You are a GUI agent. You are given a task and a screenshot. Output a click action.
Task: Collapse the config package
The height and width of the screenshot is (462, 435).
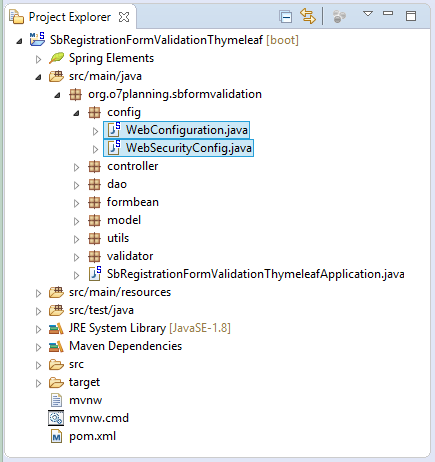point(76,113)
